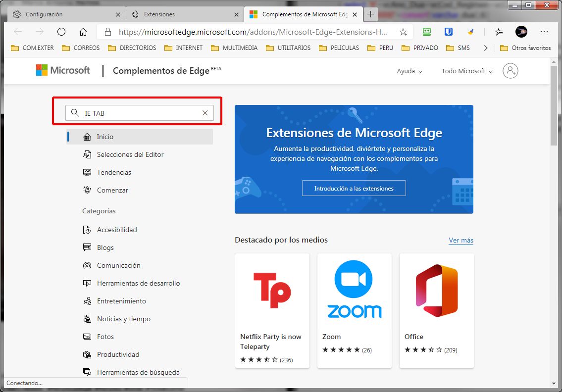Select the Complementos de Microsoft Edge tab

click(x=303, y=14)
